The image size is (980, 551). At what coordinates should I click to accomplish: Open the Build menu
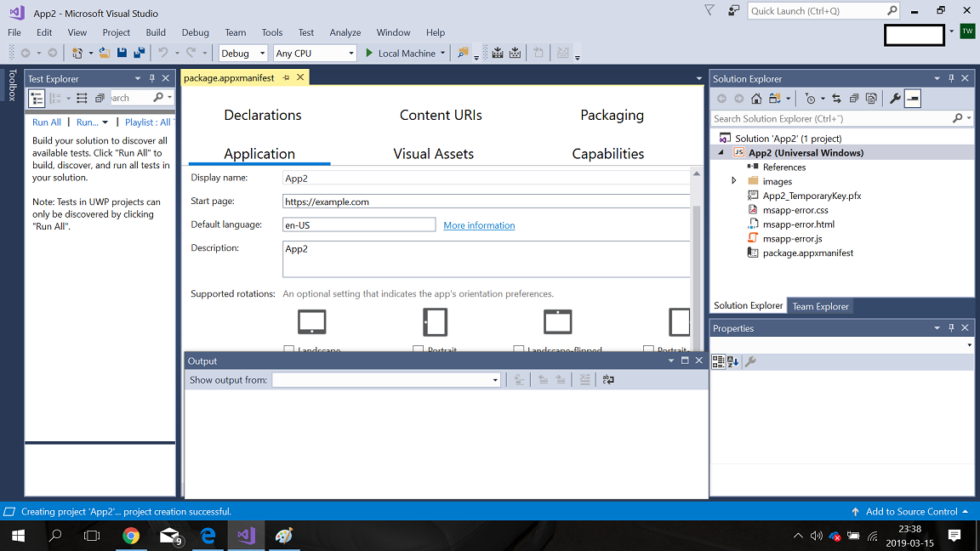tap(156, 32)
